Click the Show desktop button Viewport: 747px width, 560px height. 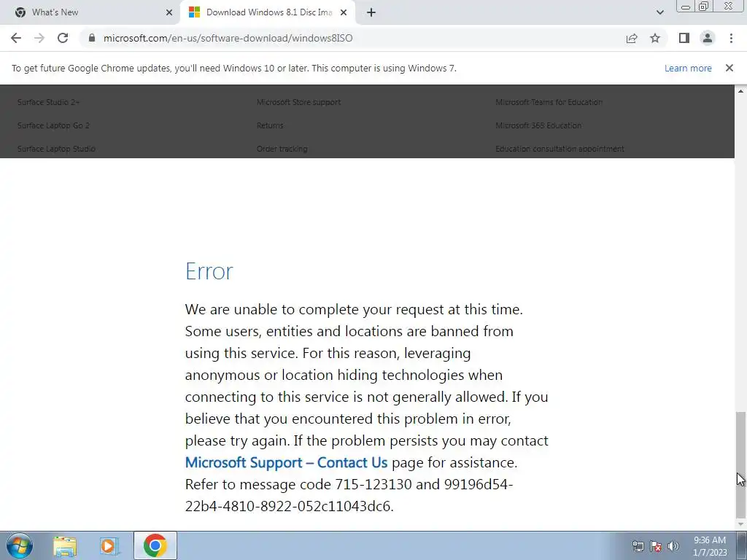click(742, 545)
